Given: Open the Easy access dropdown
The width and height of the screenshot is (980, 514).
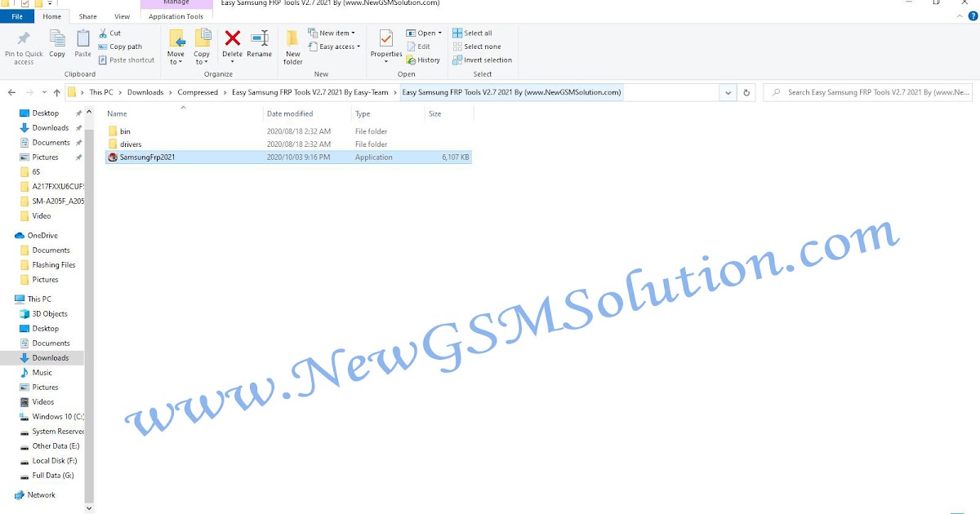Looking at the screenshot, I should pyautogui.click(x=334, y=47).
